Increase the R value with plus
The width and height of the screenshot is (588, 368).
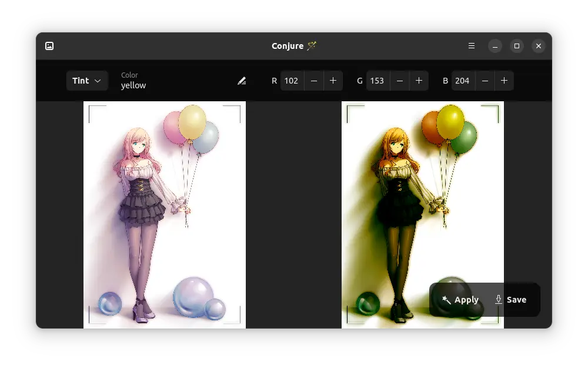click(333, 81)
